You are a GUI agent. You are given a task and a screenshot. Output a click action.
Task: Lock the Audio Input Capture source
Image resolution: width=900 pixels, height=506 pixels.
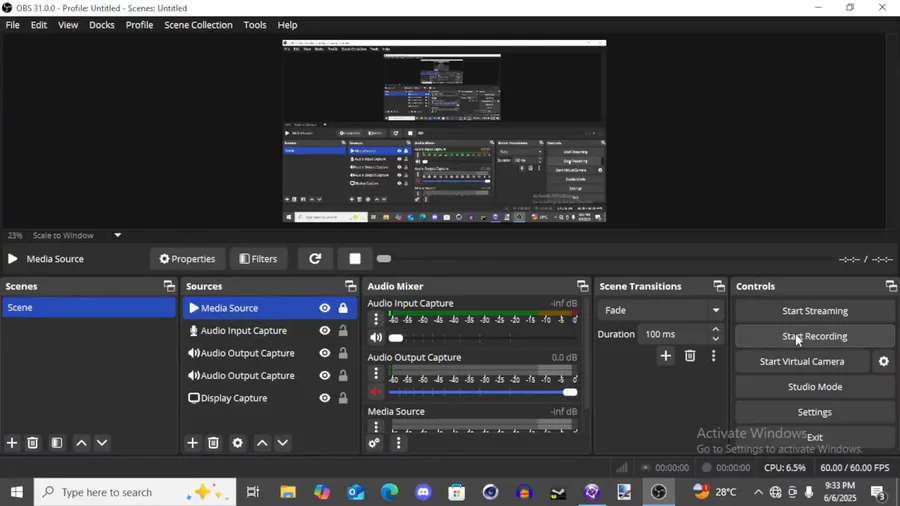click(343, 330)
